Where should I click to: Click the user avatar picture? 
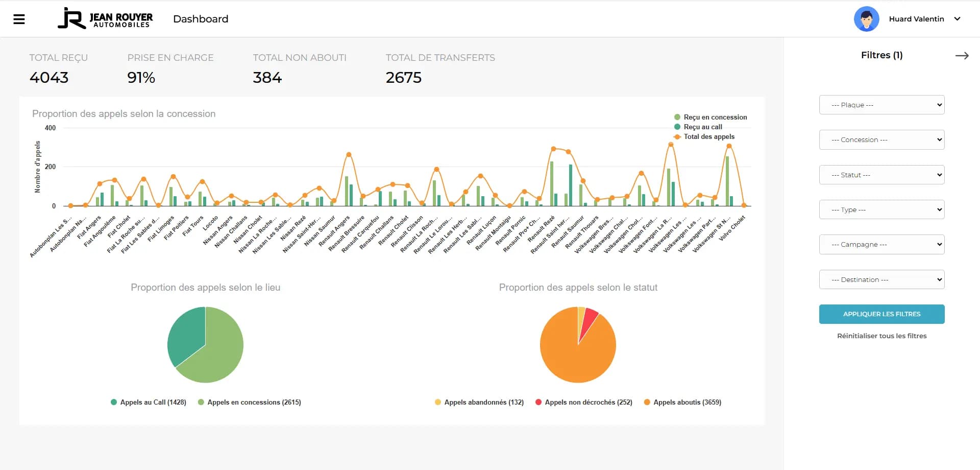click(x=866, y=19)
